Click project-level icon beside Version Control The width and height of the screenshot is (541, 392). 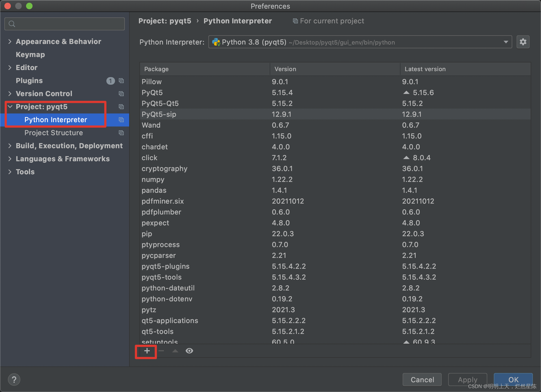coord(121,94)
